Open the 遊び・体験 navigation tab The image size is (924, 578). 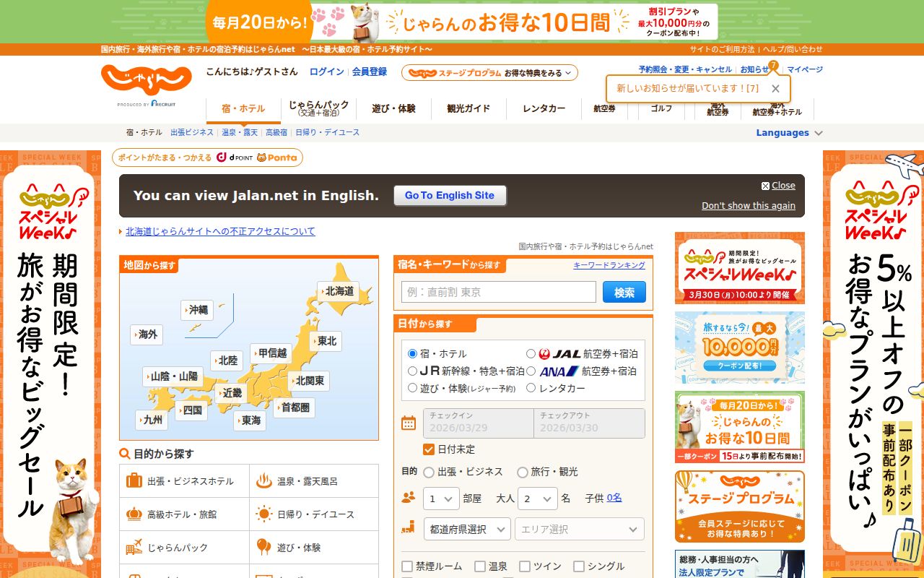pyautogui.click(x=394, y=109)
